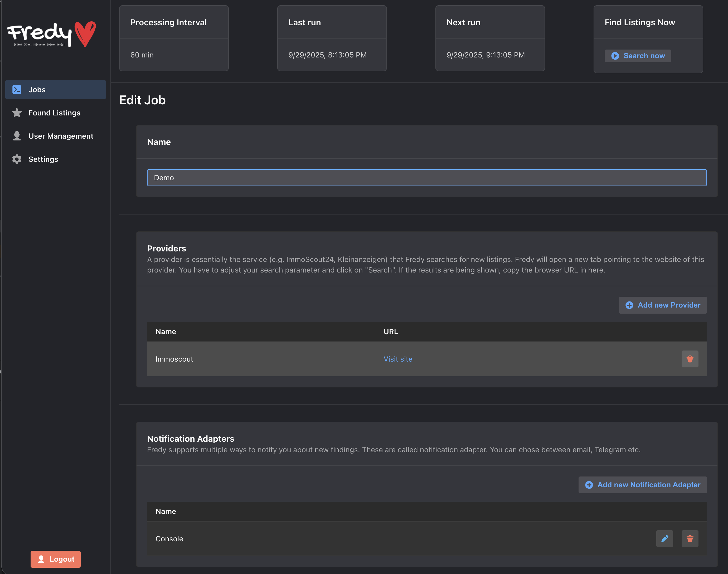Screen dimensions: 728x574
Task: Start a search with Search now
Action: pos(638,56)
